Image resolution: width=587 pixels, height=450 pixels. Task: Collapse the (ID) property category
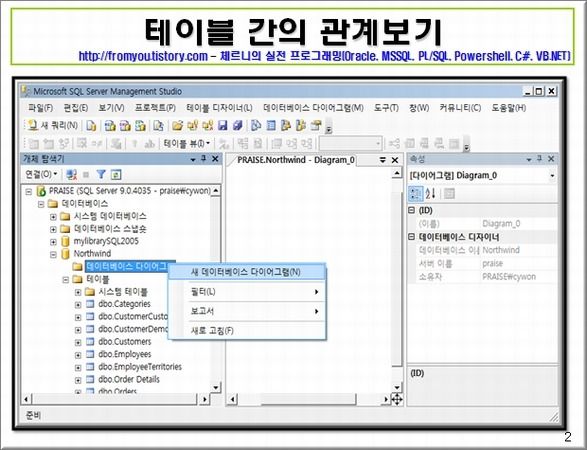coord(411,210)
